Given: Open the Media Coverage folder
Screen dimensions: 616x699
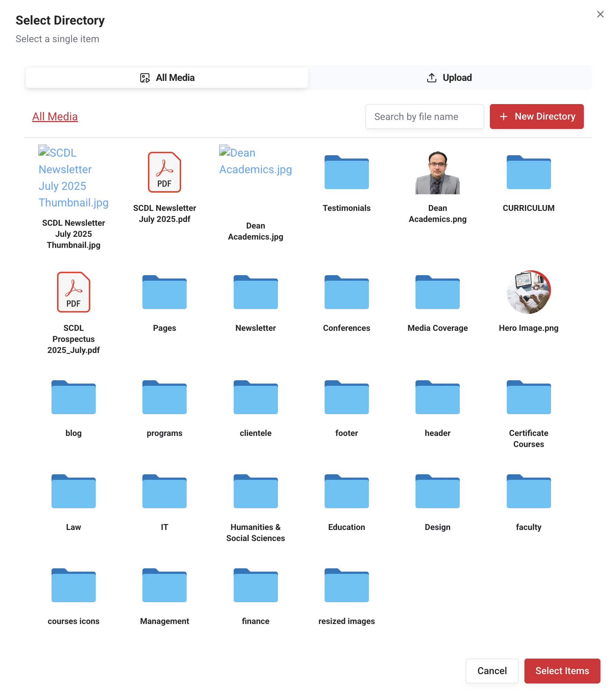Looking at the screenshot, I should pos(437,292).
